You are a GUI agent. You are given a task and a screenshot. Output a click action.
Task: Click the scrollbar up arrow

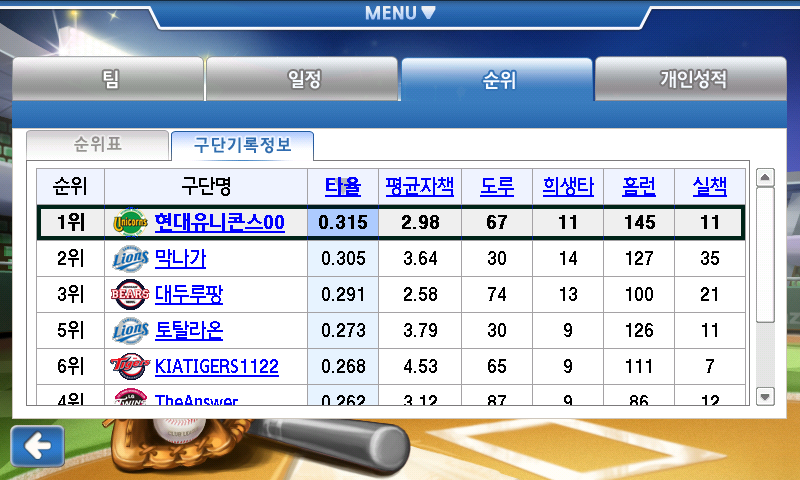(765, 178)
